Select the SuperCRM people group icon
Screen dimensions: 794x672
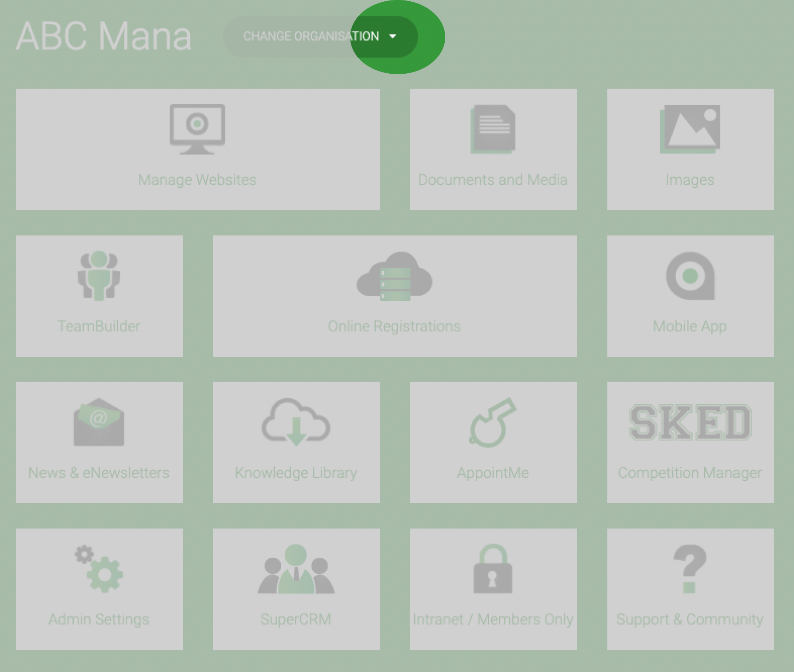[296, 569]
